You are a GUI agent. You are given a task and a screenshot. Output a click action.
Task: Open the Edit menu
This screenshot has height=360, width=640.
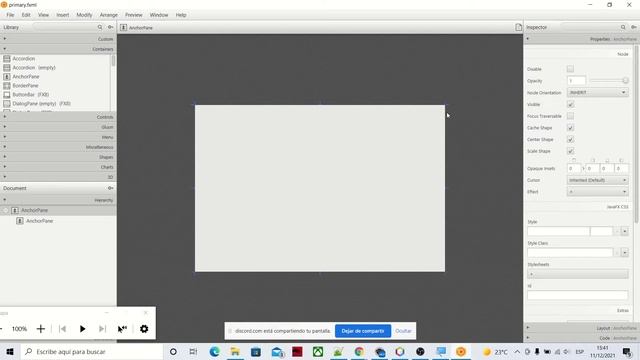click(x=26, y=15)
